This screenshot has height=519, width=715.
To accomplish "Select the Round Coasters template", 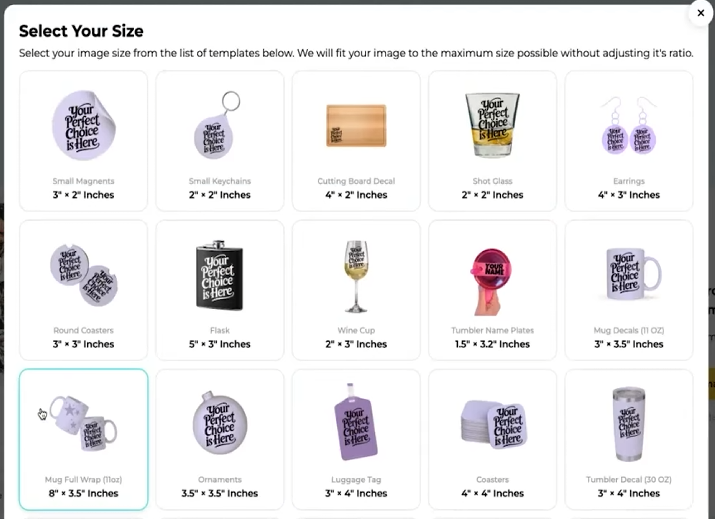I will 84,290.
